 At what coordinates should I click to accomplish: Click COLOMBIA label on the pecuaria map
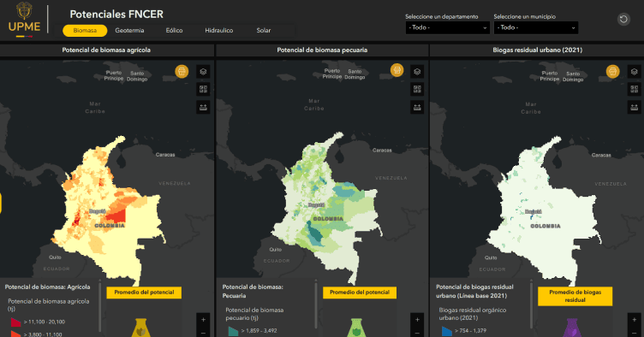point(328,219)
